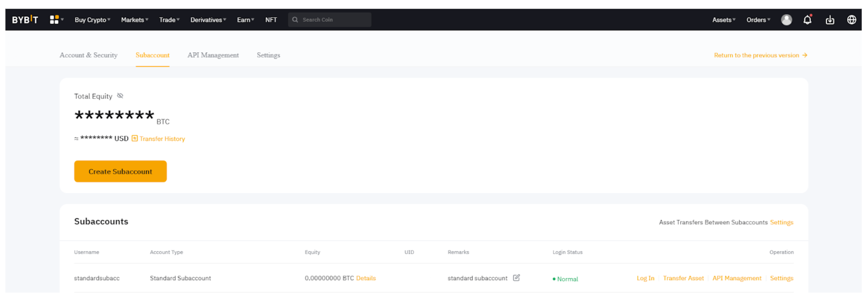The image size is (868, 299).
Task: Open Asset Transfers Between Subaccounts Settings
Action: [781, 222]
